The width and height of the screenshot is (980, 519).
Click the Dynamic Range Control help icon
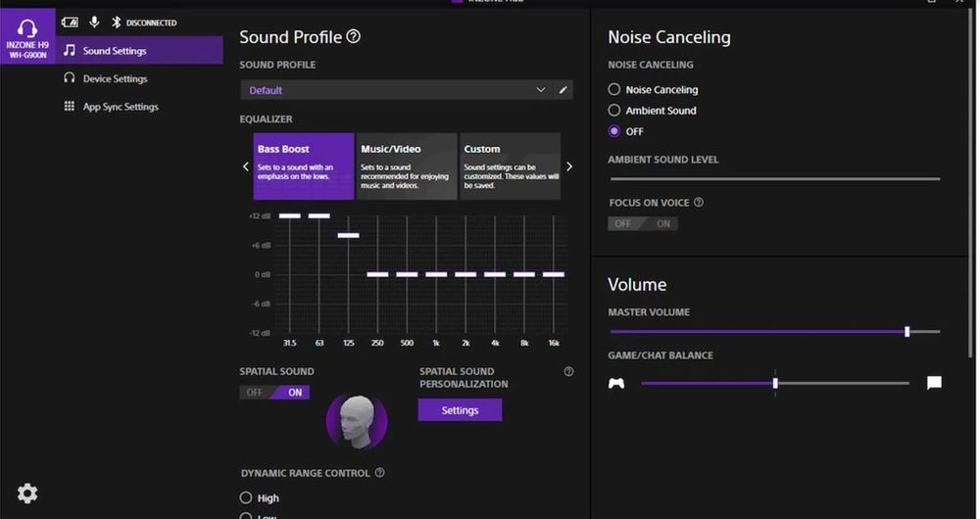379,473
